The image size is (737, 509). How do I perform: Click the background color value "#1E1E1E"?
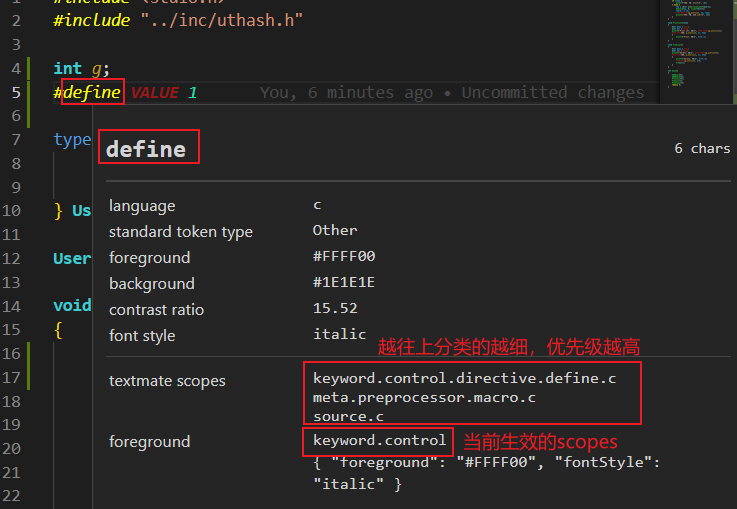[x=344, y=282]
